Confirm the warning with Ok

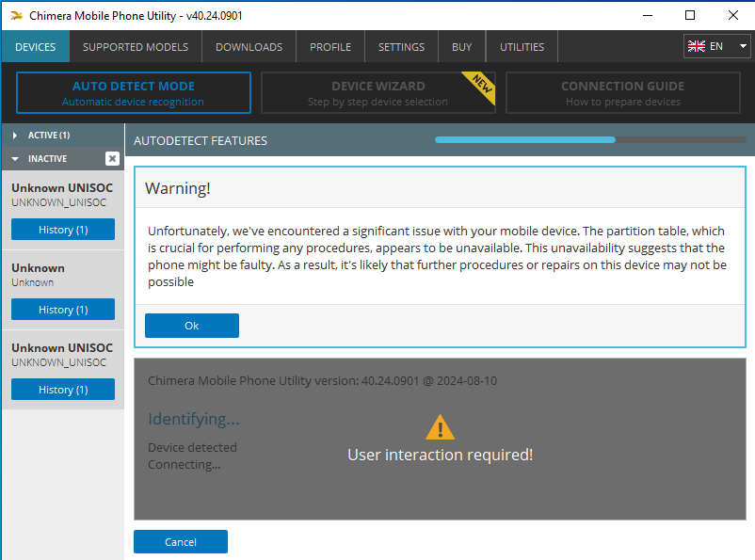click(192, 326)
